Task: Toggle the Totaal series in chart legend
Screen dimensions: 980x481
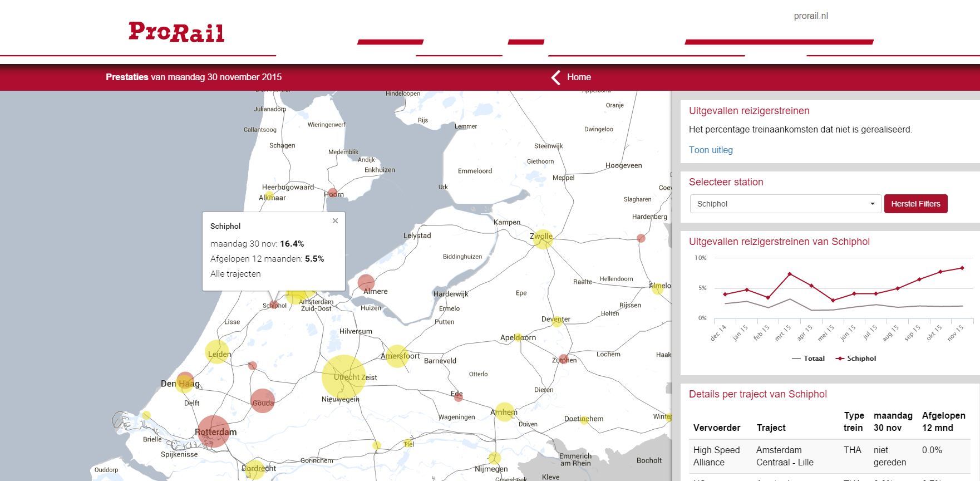Action: (x=808, y=359)
